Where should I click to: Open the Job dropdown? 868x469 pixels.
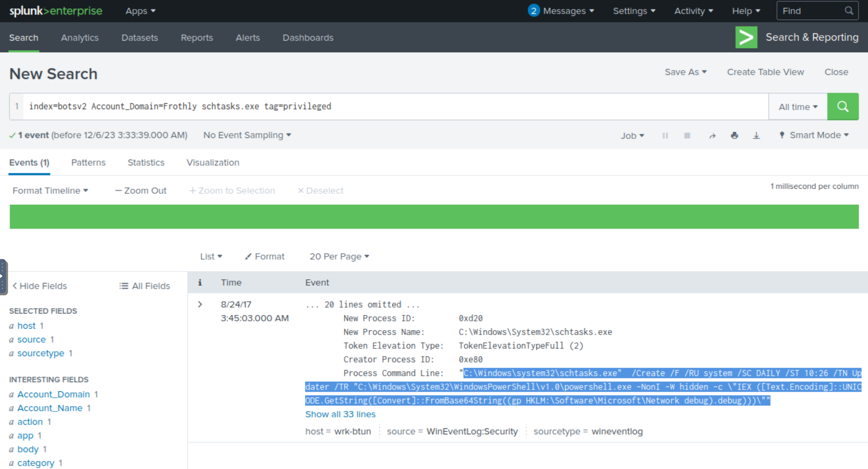click(x=632, y=135)
